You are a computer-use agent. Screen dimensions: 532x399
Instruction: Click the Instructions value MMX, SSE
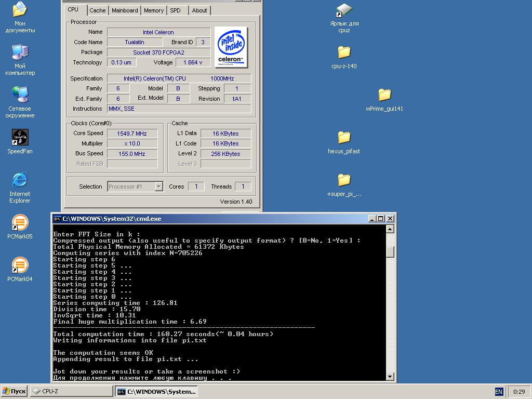tap(179, 109)
